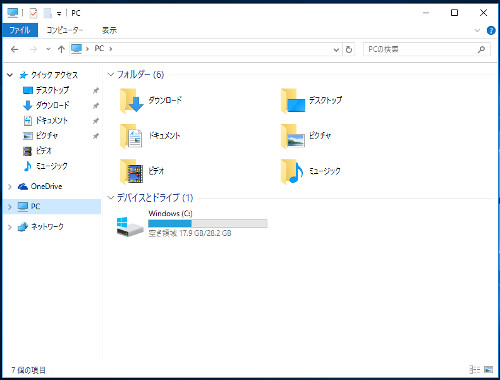Select the Windows (C:) drive icon
Screen dimensions: 500x380
[x=130, y=227]
